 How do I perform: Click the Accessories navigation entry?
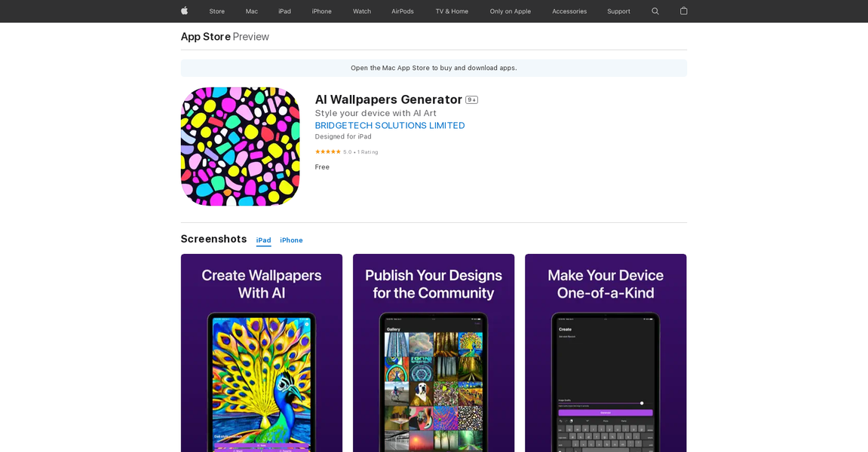pos(569,11)
